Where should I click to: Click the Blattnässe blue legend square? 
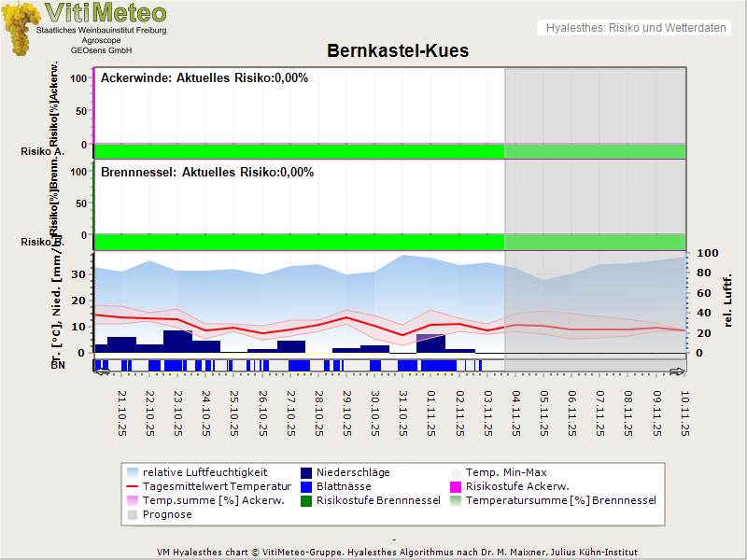[x=306, y=486]
